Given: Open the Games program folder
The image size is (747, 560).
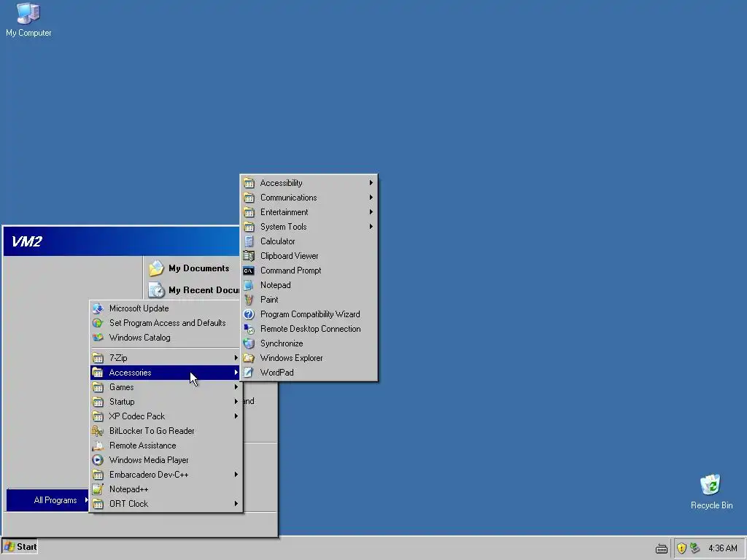Looking at the screenshot, I should pyautogui.click(x=166, y=387).
